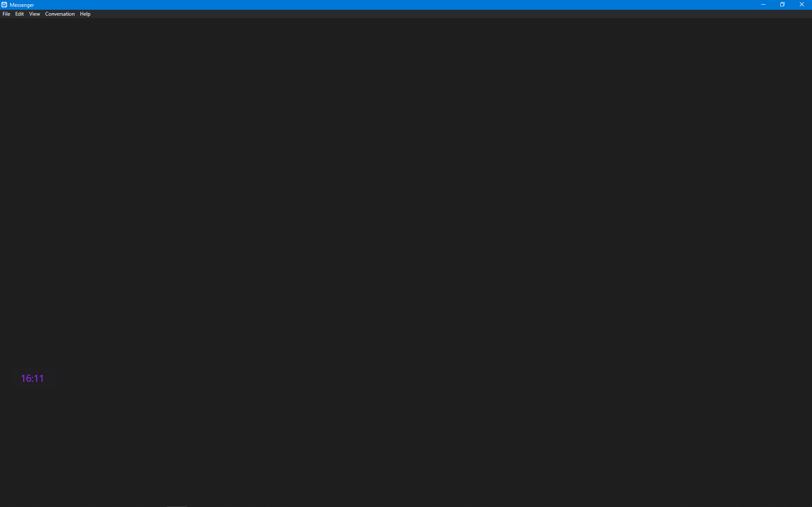812x507 pixels.
Task: Restore down the Messenger window
Action: tap(782, 5)
